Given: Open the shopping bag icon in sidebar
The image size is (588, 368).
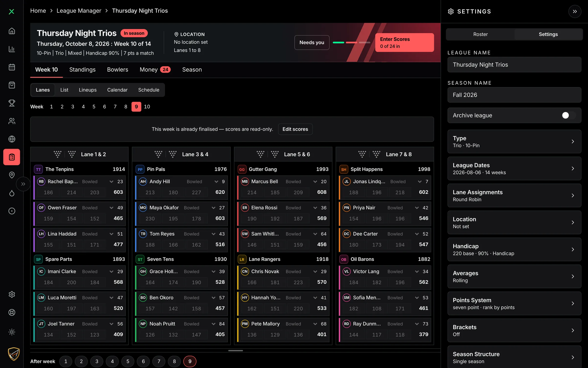Looking at the screenshot, I should [x=12, y=85].
